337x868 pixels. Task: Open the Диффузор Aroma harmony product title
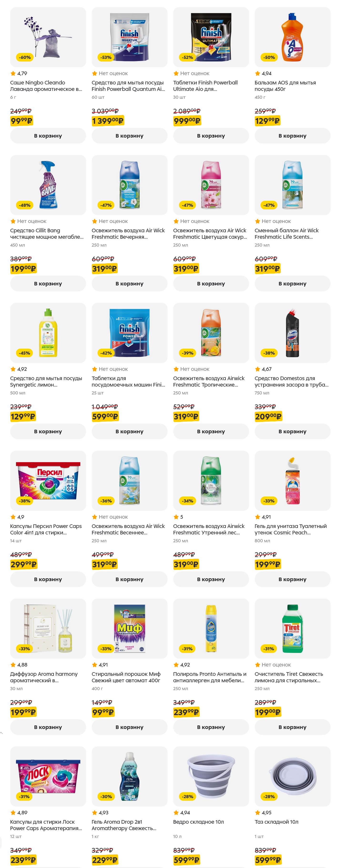coord(44,677)
